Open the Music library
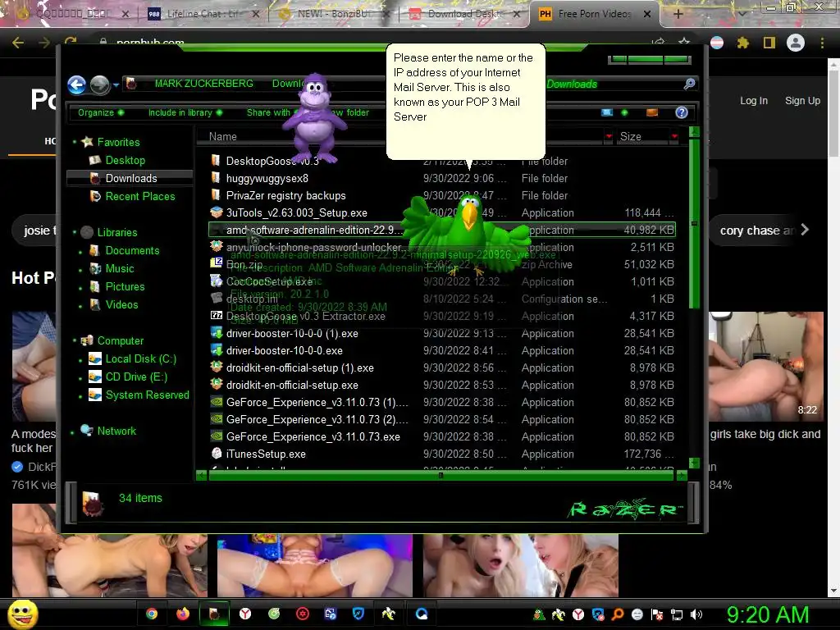Screen dimensions: 840x630 120,269
